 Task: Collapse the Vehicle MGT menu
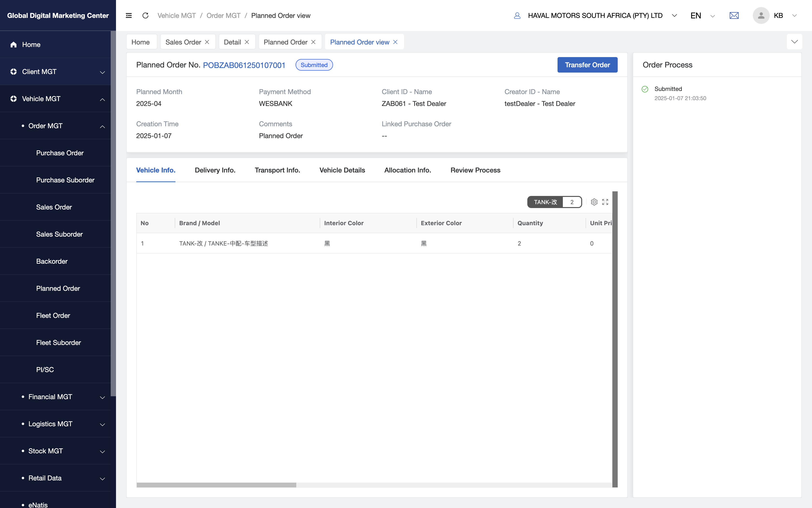click(x=102, y=99)
